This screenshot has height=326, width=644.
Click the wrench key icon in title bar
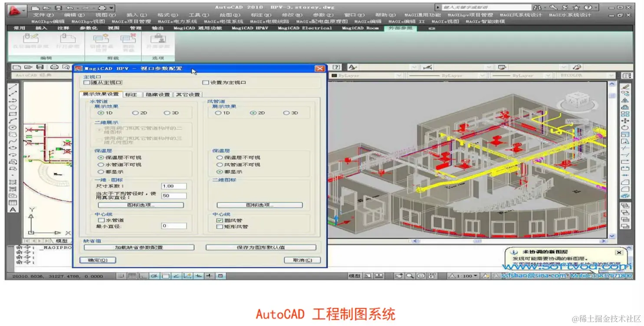click(553, 8)
